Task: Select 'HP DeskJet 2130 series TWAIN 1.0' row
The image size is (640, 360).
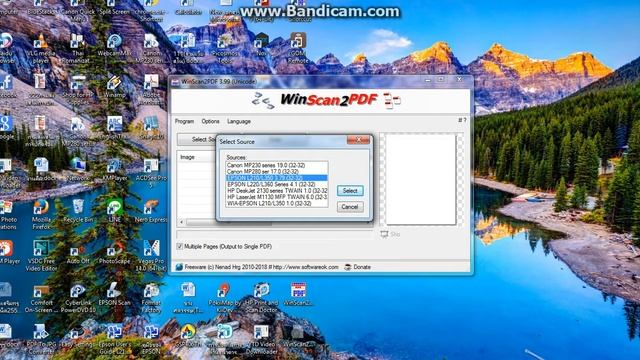Action: [277, 191]
